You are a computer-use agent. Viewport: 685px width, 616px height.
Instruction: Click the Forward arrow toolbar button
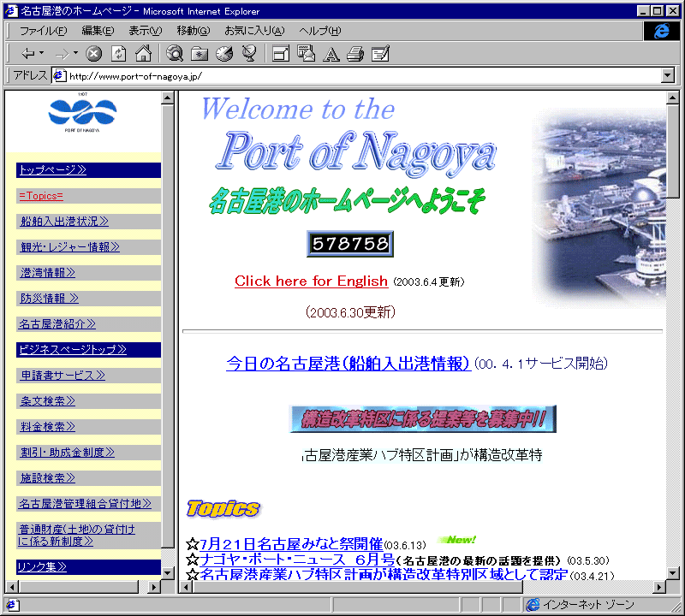coord(62,54)
